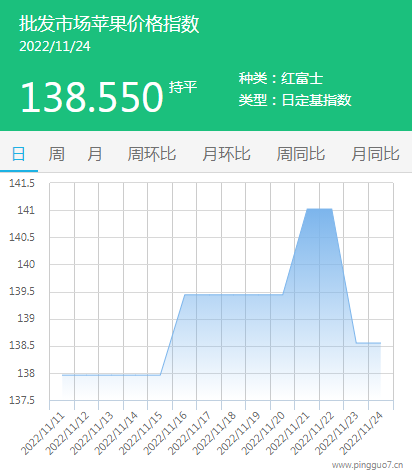This screenshot has height=475, width=412.
Task: Click the 2022/11/24 x-axis label
Action: [x=362, y=433]
